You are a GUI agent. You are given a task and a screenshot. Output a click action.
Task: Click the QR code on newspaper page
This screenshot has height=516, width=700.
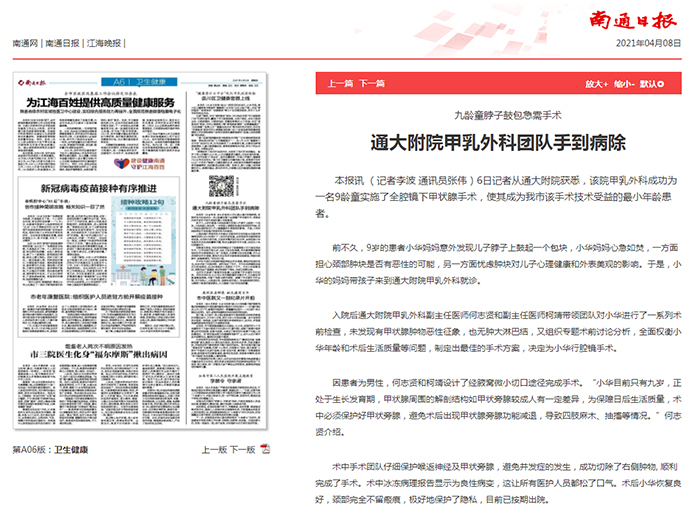(x=222, y=187)
